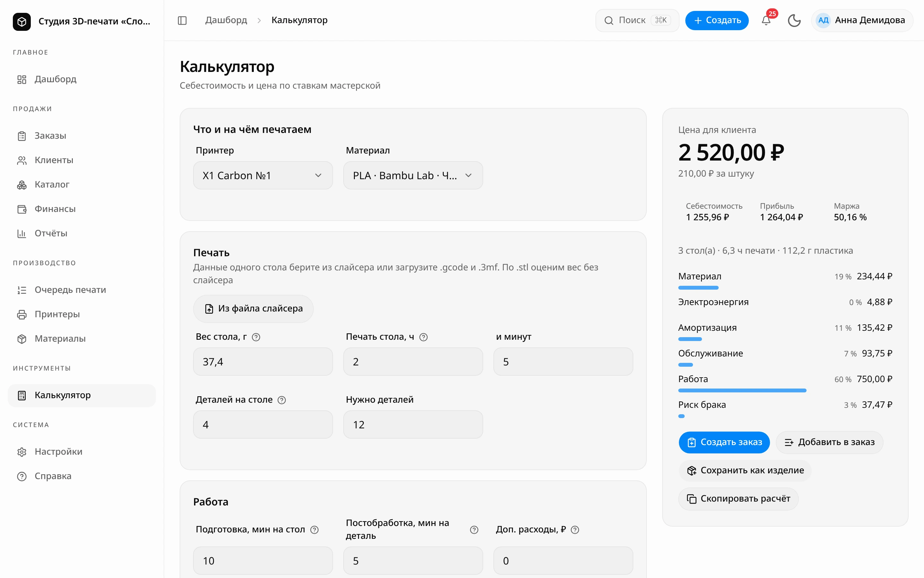Expand the Материал dropdown PLA Bambu Lab
The width and height of the screenshot is (924, 578).
(x=413, y=175)
